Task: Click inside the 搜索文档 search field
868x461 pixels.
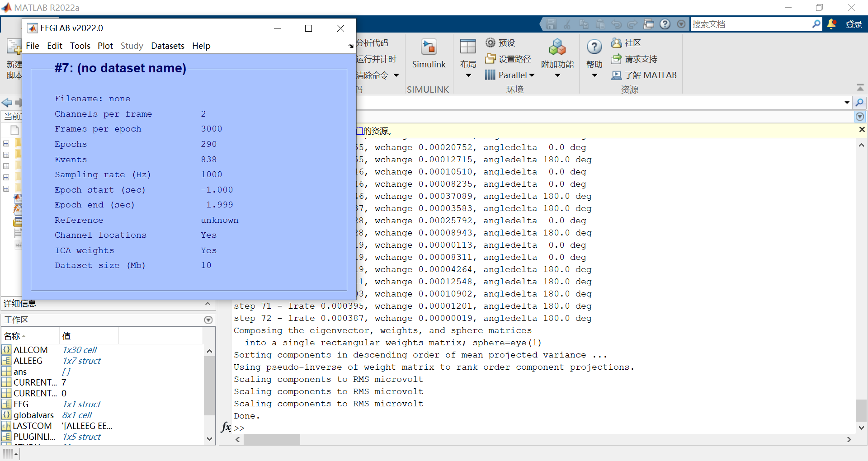Action: [x=750, y=24]
